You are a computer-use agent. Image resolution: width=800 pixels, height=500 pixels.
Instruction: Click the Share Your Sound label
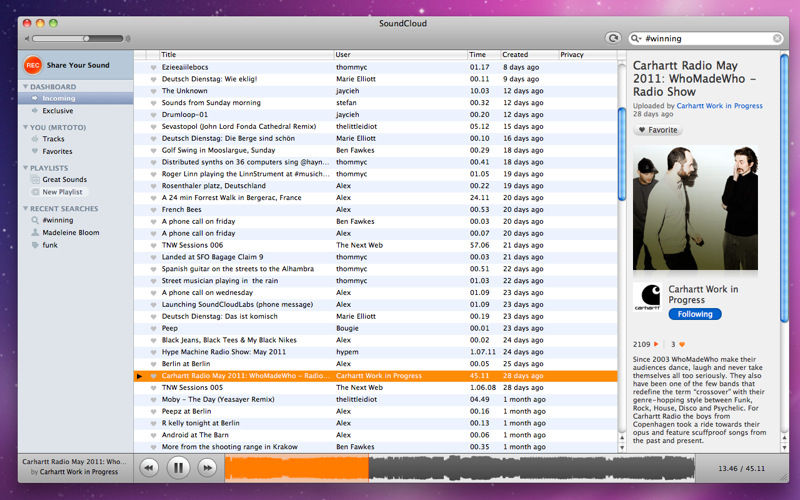pyautogui.click(x=78, y=65)
